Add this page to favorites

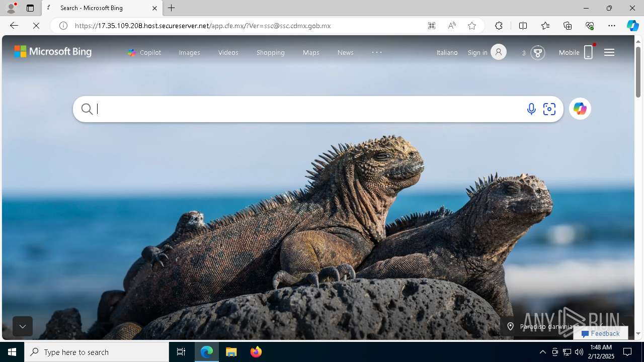(472, 26)
